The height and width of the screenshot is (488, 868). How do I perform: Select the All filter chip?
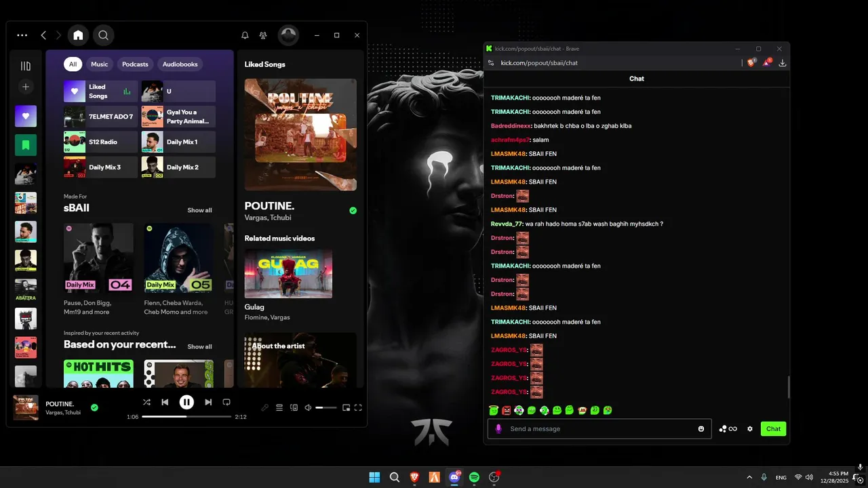point(73,64)
